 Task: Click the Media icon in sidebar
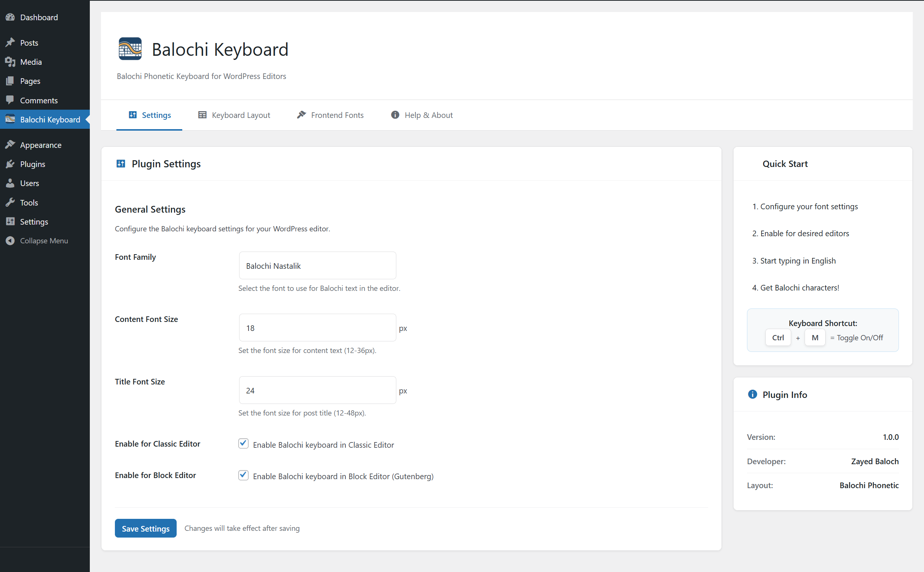pos(10,62)
